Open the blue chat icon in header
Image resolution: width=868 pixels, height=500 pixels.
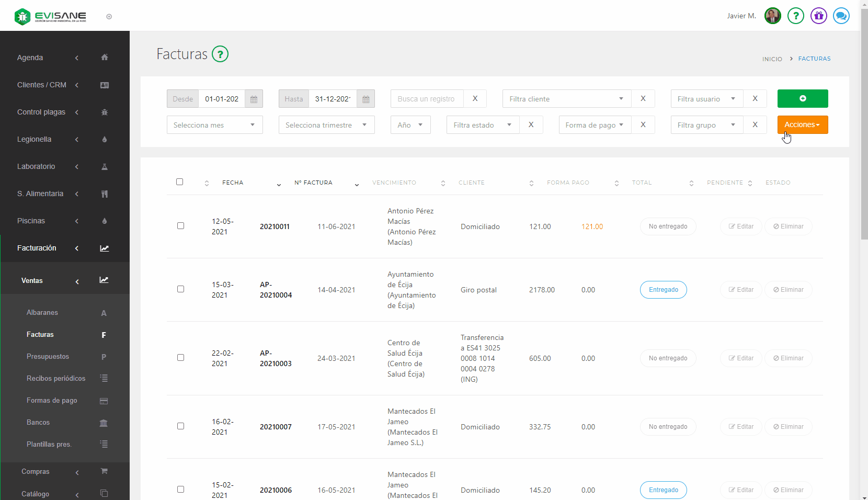coord(841,16)
